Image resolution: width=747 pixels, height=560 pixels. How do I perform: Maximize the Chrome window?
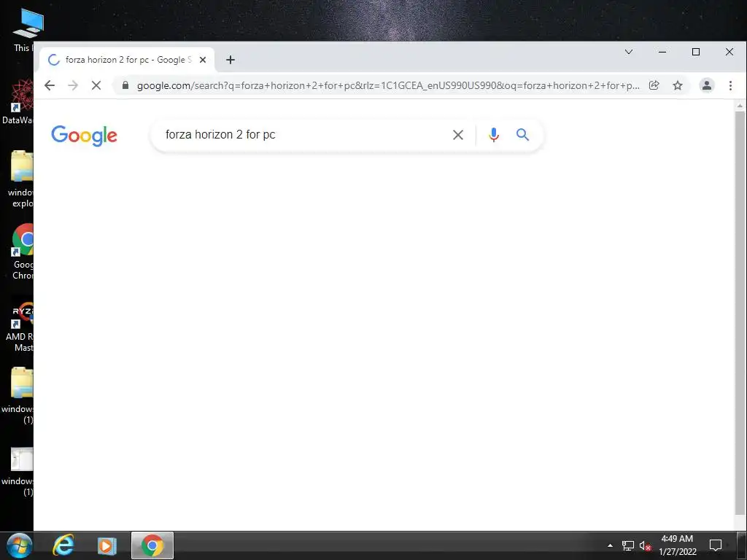695,52
